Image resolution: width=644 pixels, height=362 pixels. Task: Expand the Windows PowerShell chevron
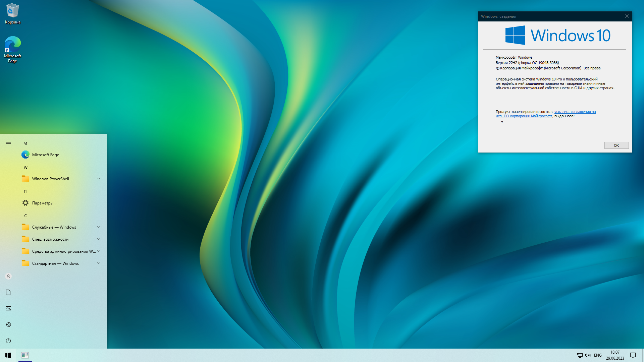coord(99,179)
